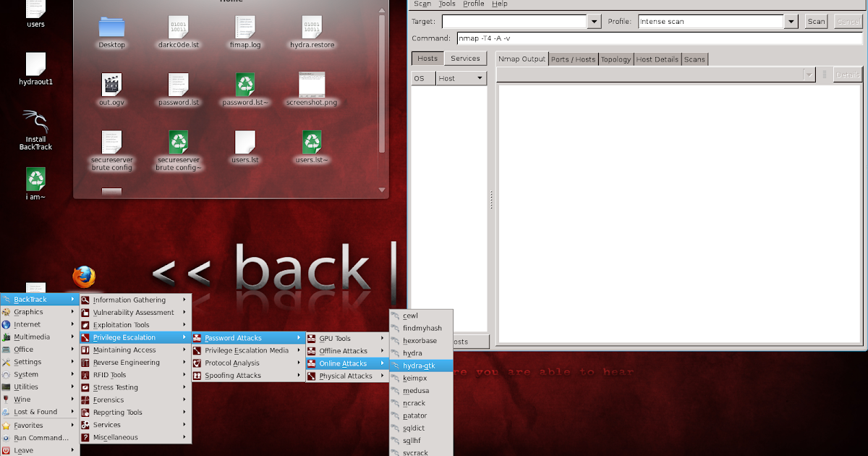Screen dimensions: 868x456
Task: Open hydraout1 desktop file icon
Action: pos(35,64)
